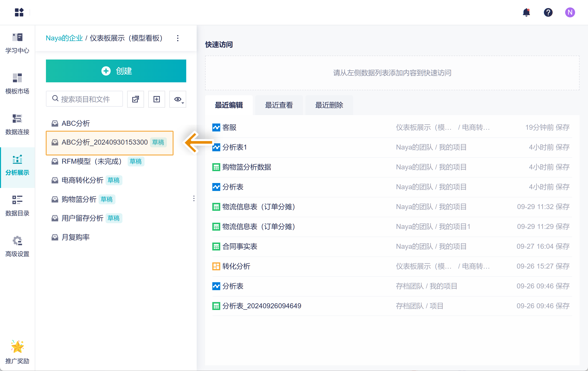The image size is (588, 371).
Task: Focus the 搜索项目和文件 search field
Action: 84,99
